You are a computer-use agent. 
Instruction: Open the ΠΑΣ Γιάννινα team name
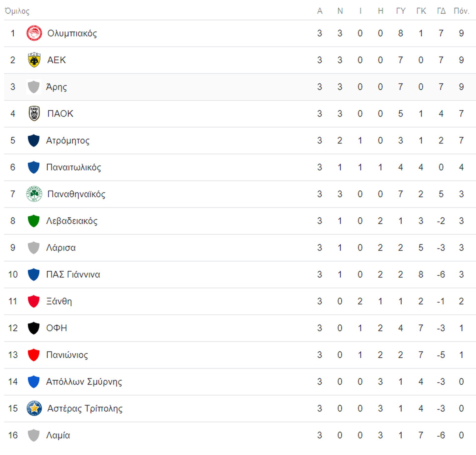(x=73, y=274)
